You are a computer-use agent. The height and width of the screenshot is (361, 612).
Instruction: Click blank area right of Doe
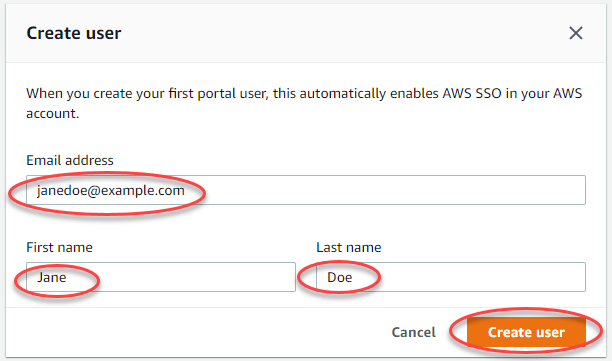pyautogui.click(x=484, y=277)
